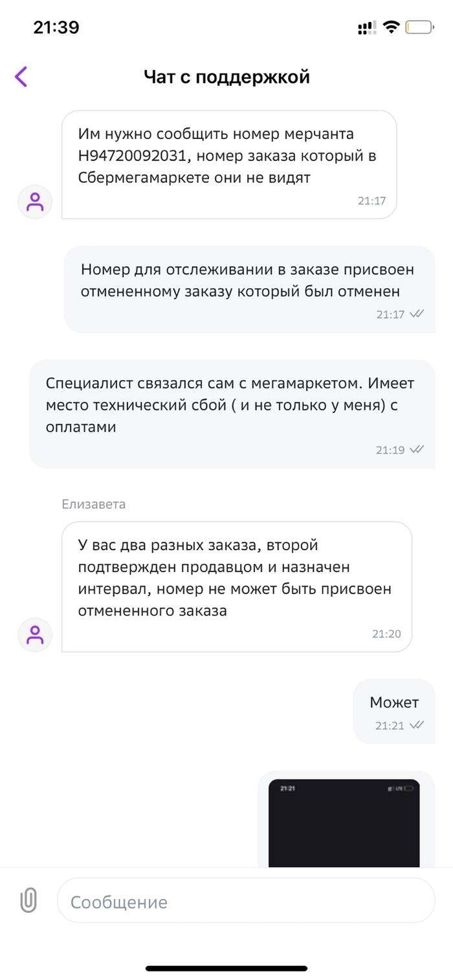Tap the sender name 'Елизавета'
Viewport: 453px width, 980px height.
[93, 504]
